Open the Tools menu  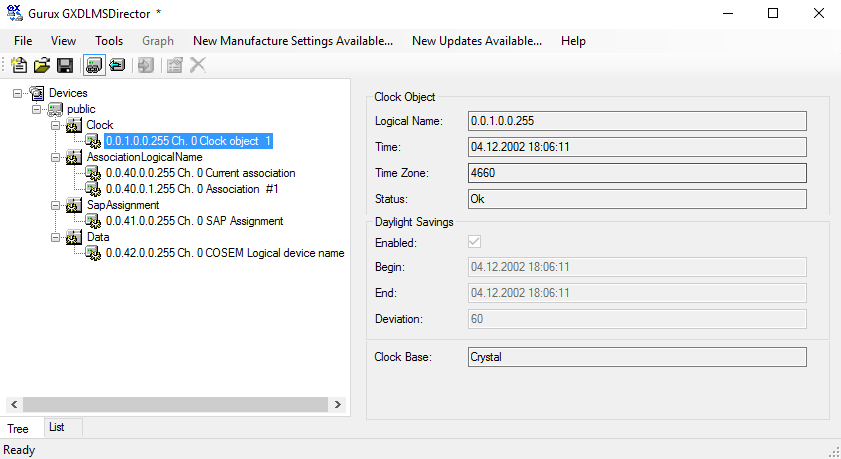[109, 41]
